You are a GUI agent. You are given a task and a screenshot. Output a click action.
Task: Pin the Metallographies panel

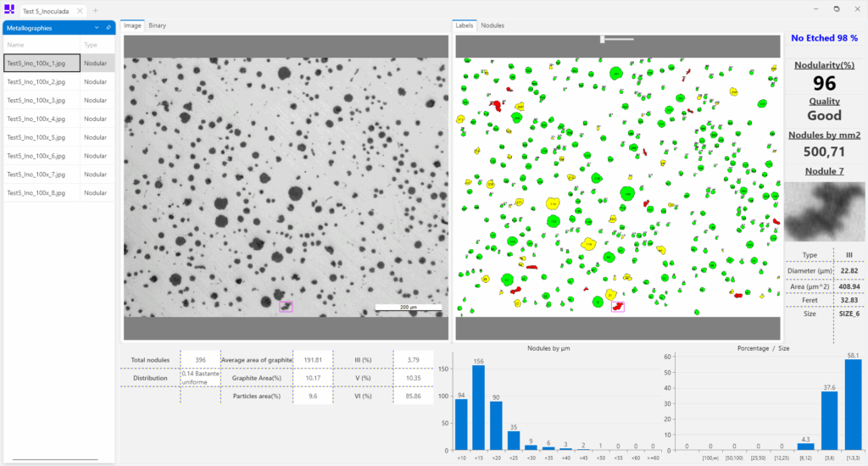(x=108, y=28)
